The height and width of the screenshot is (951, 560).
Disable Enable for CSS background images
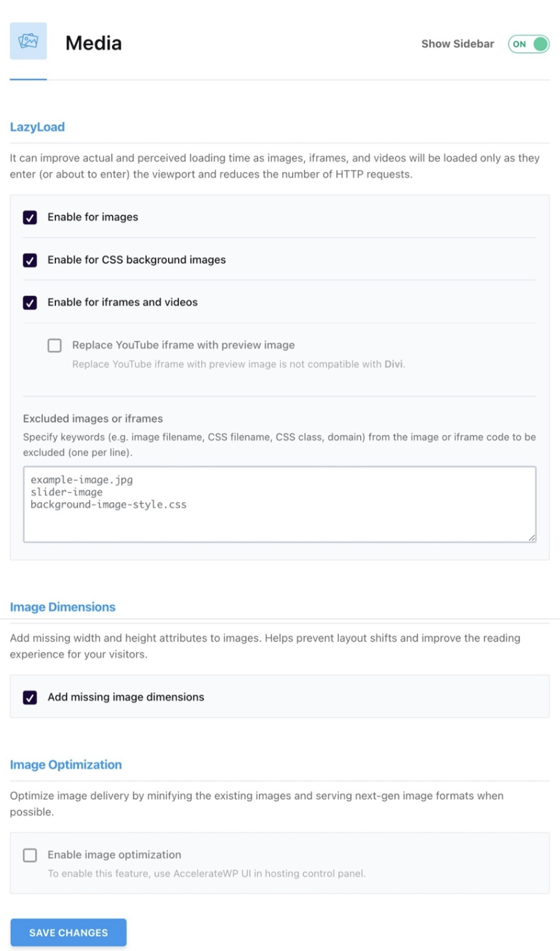pyautogui.click(x=29, y=260)
